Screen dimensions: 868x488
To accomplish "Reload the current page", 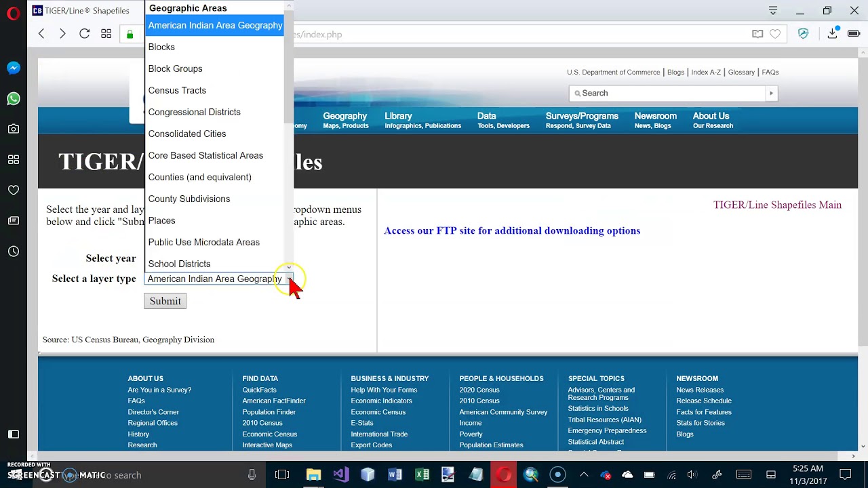I will 84,34.
